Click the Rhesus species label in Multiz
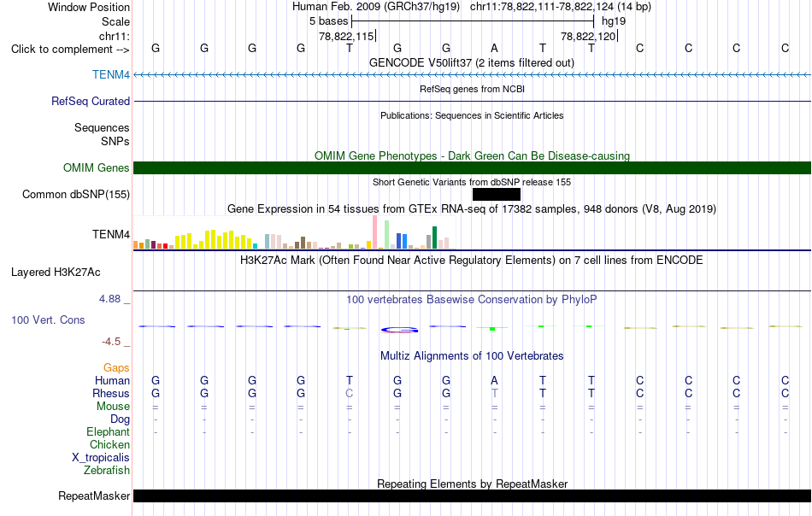 pyautogui.click(x=111, y=393)
